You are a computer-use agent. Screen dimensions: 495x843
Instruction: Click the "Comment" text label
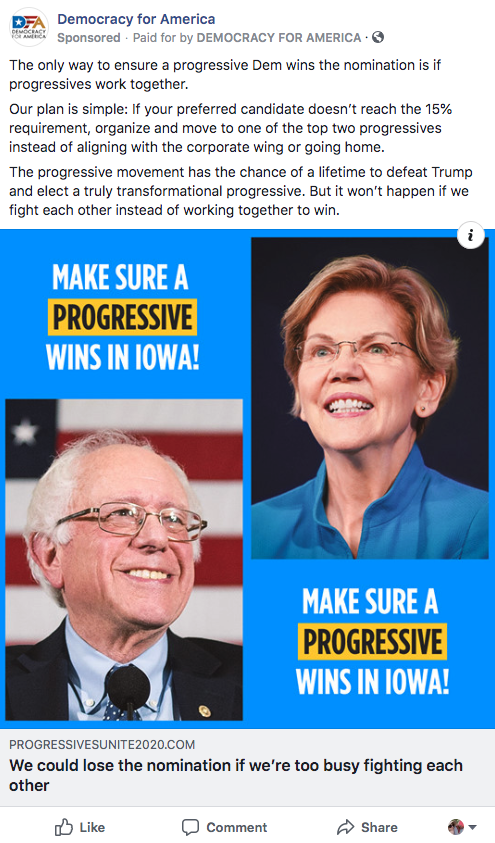coord(236,827)
